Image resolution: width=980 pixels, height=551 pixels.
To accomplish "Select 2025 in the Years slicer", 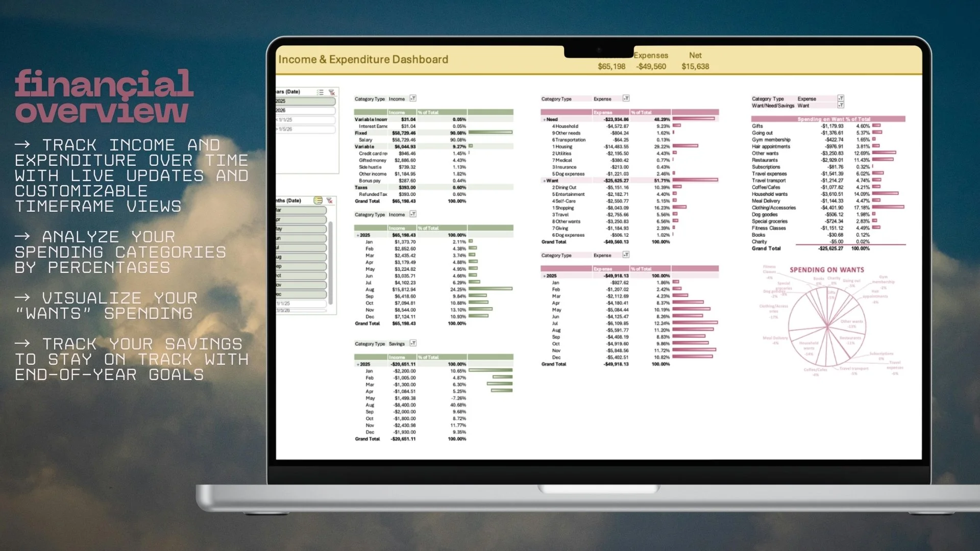I will 305,101.
